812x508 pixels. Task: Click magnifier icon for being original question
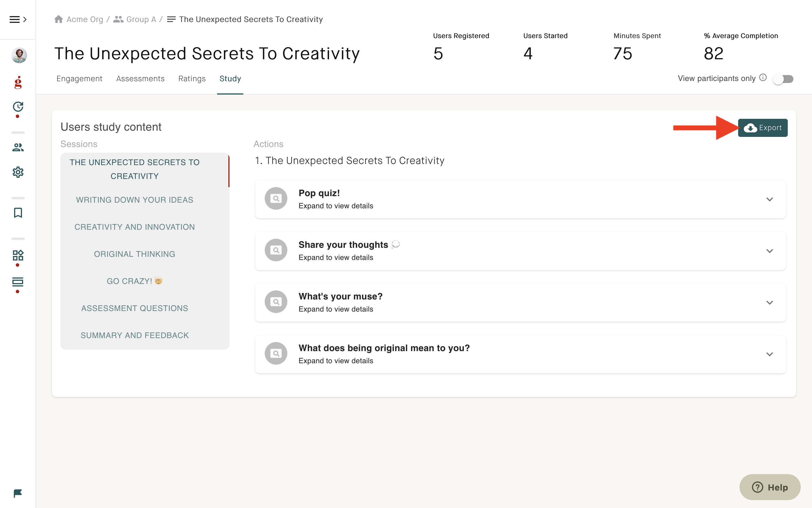pos(276,353)
